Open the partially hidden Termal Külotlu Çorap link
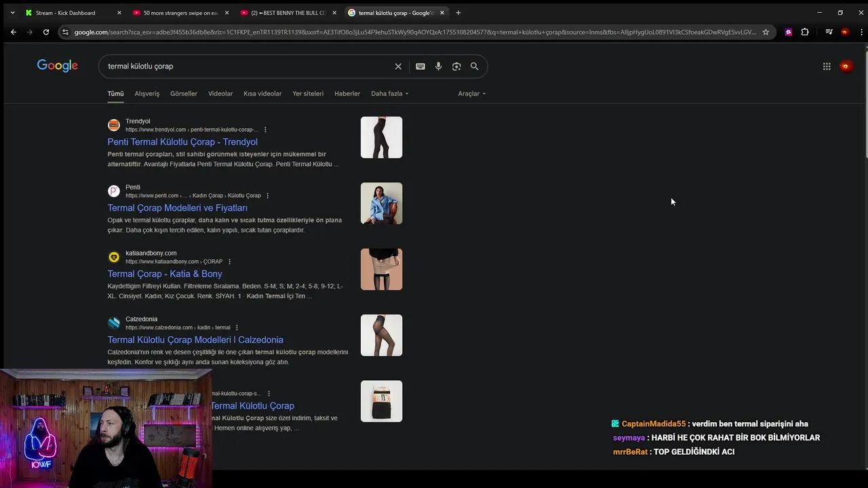868x488 pixels. (x=252, y=405)
